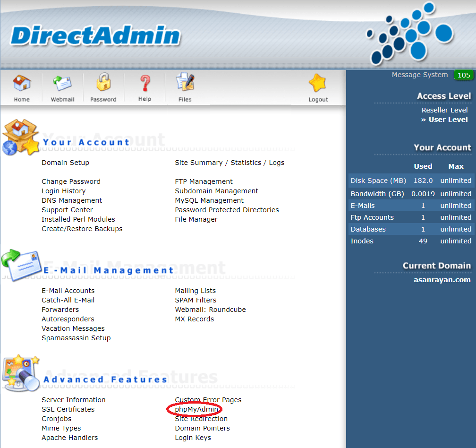Screen dimensions: 476x448
Task: Click the Bandwidth (GB) row label
Action: 377,193
